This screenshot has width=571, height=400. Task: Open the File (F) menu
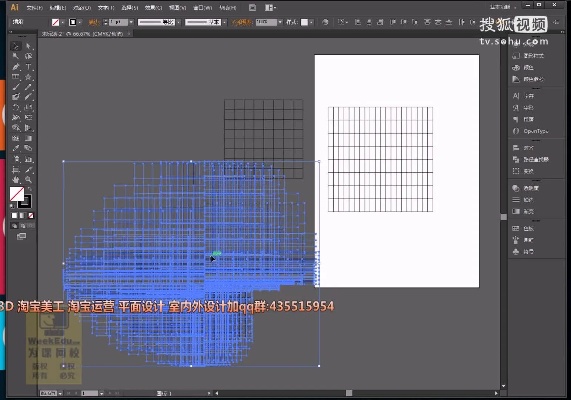pyautogui.click(x=35, y=8)
